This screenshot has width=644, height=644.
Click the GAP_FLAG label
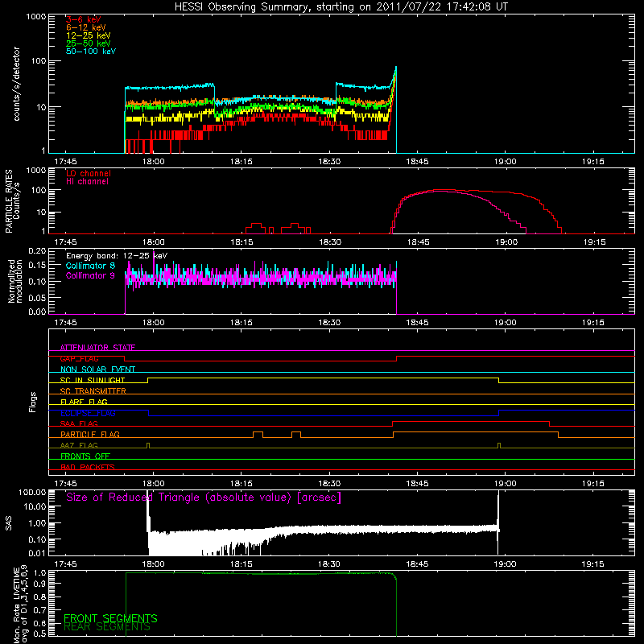click(x=79, y=358)
